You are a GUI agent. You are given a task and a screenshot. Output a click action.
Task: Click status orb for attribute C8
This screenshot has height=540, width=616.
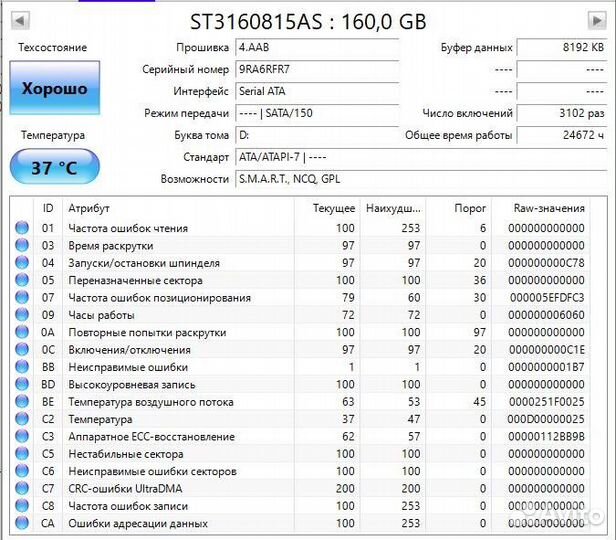(22, 506)
